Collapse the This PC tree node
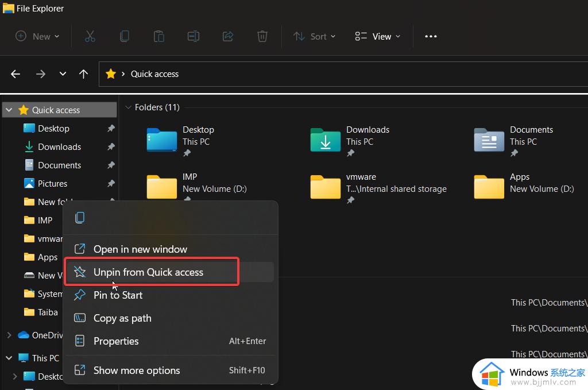This screenshot has height=390, width=588. (9, 358)
